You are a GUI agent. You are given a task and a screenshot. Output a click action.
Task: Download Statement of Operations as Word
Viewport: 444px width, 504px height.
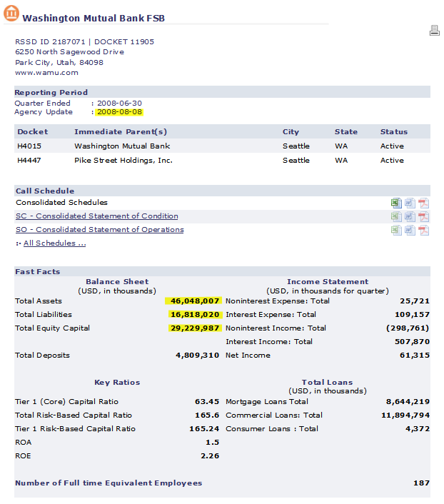[x=410, y=230]
